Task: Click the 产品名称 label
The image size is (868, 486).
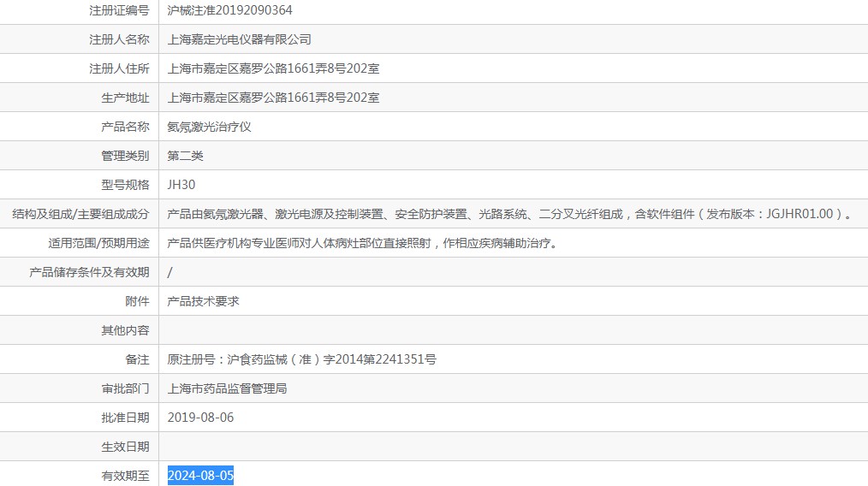Action: pos(125,127)
